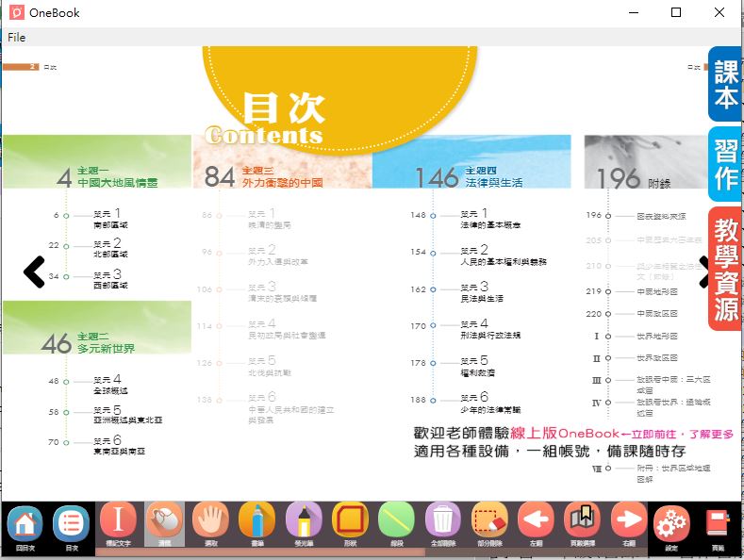Open the File menu
Viewport: 744px width, 560px height.
17,37
